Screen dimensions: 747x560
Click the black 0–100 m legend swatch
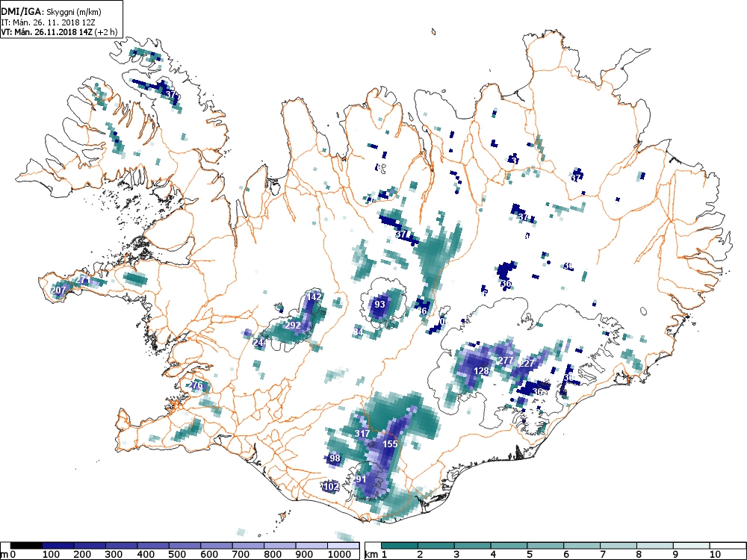(x=27, y=546)
